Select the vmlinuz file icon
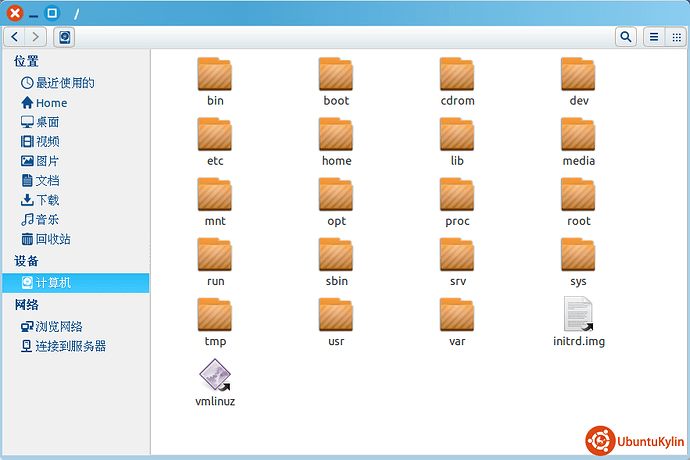This screenshot has height=460, width=690. click(x=215, y=375)
